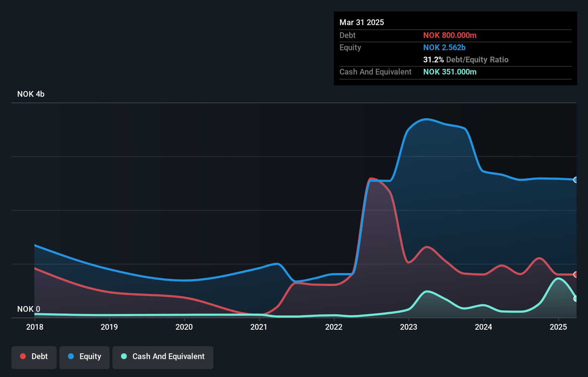Viewport: 588px width, 377px height.
Task: Click the NOK 351.000m cash value
Action: click(x=450, y=72)
